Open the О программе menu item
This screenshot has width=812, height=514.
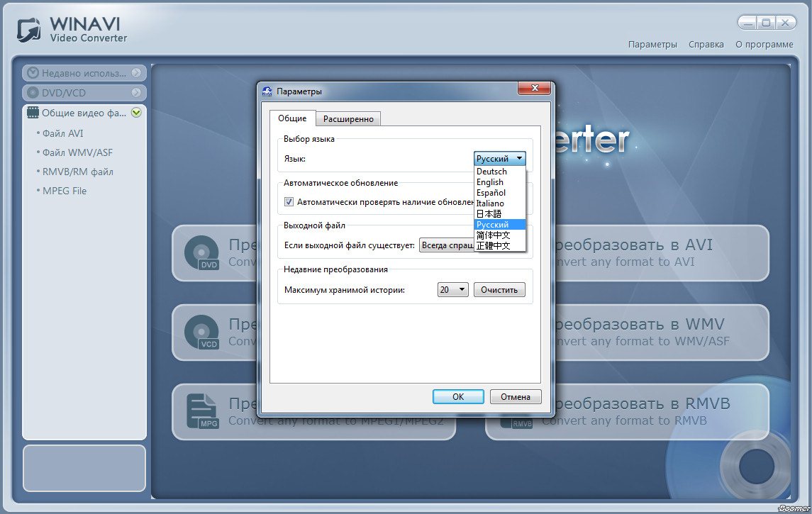[764, 45]
